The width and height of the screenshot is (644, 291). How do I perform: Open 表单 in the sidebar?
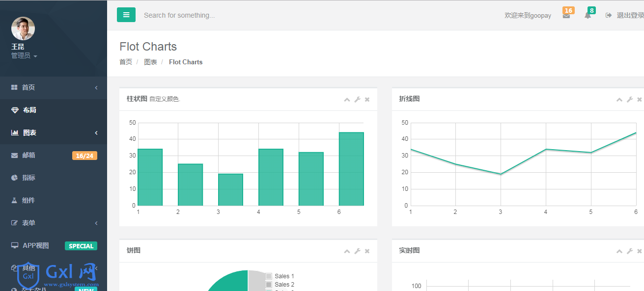28,223
